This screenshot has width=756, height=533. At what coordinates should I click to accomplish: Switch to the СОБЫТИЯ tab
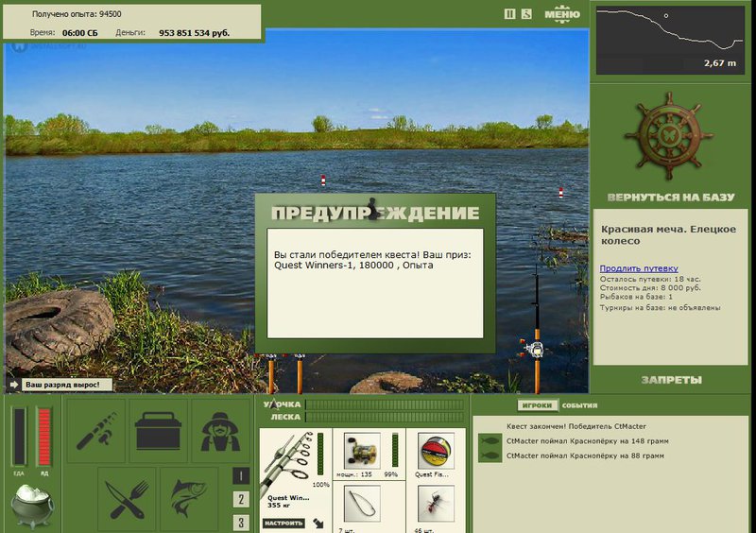[579, 405]
